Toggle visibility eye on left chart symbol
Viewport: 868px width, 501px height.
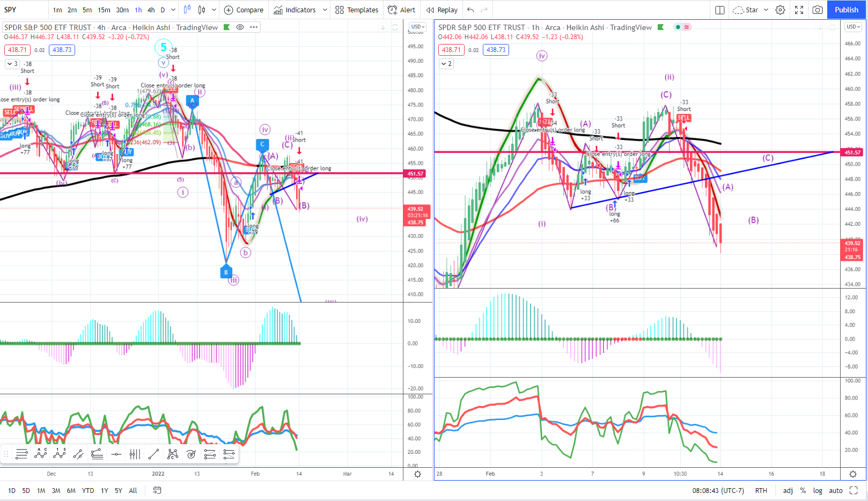pos(240,27)
